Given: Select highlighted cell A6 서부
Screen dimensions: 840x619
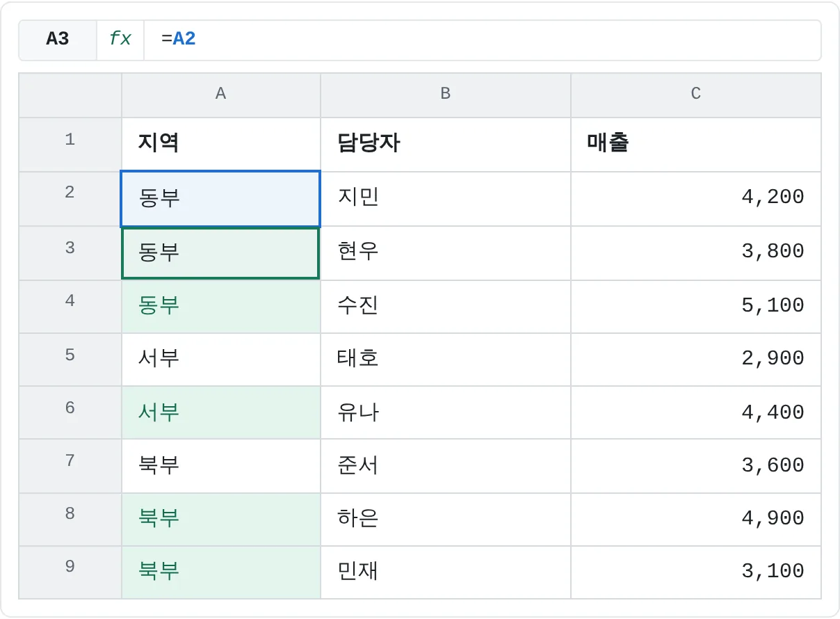Looking at the screenshot, I should (x=221, y=412).
